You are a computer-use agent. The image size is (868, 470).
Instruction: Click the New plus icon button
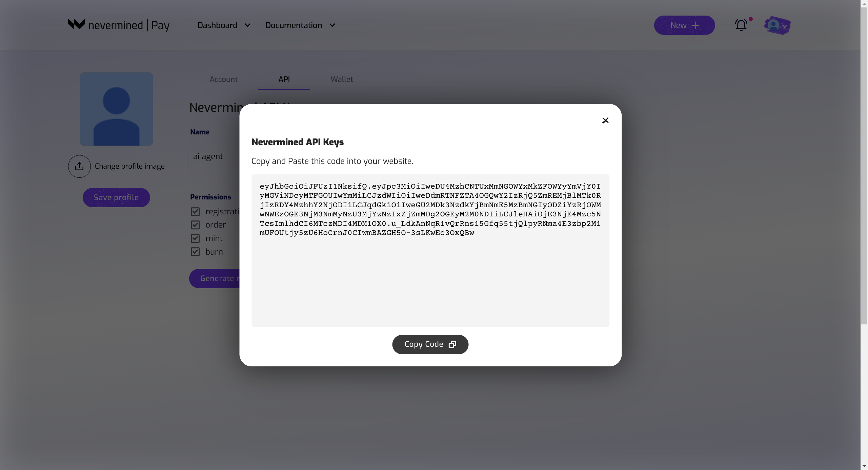coord(685,25)
